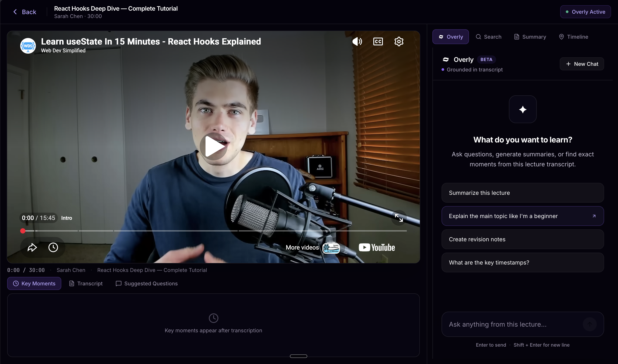Share the video with the share arrow icon
618x364 pixels.
point(32,247)
